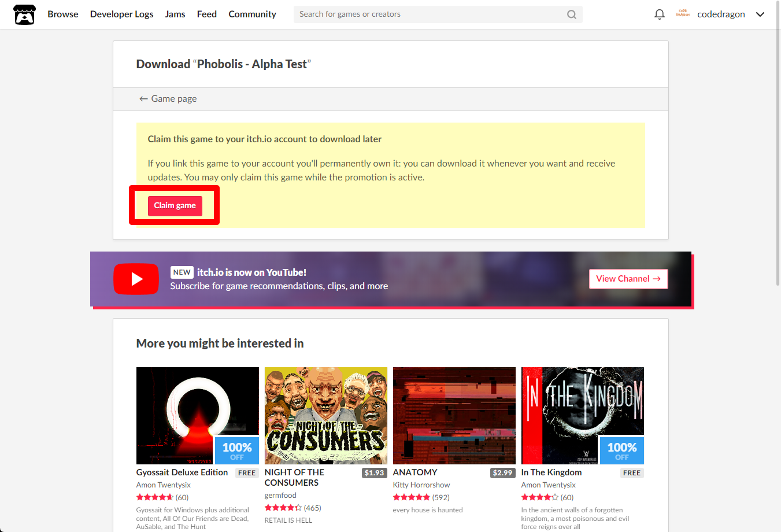
Task: Click the Claim game button
Action: [175, 206]
